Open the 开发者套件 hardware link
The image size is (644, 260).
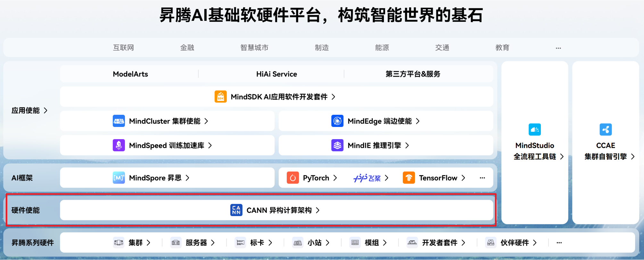pos(440,243)
